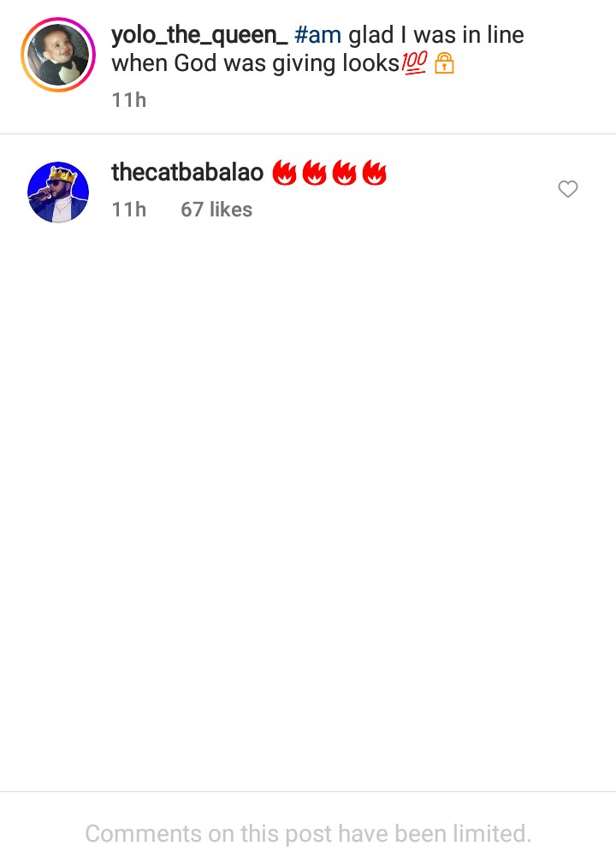Tap the thecatbabalao username
The image size is (616, 858).
coord(187,172)
